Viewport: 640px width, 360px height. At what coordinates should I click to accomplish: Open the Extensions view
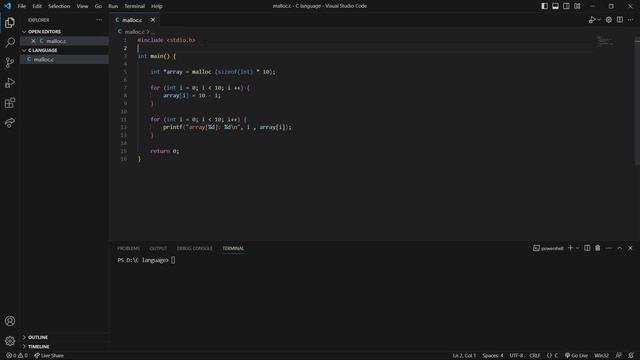click(x=10, y=102)
